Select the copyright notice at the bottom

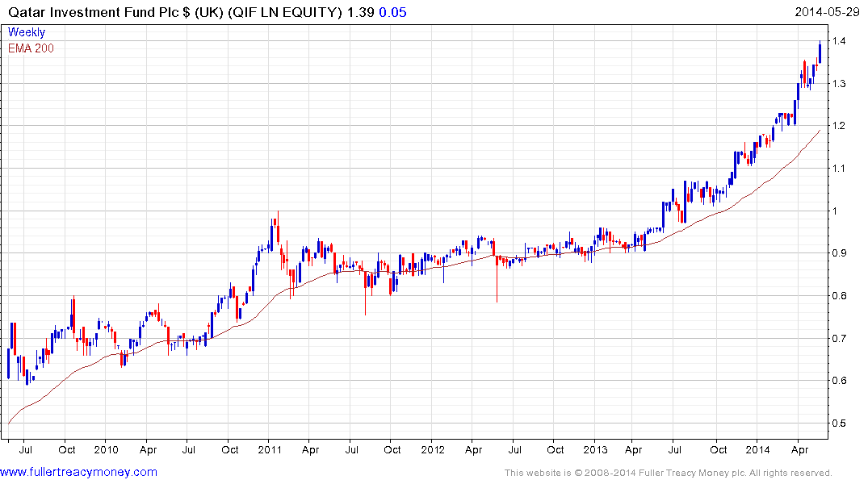(x=669, y=473)
